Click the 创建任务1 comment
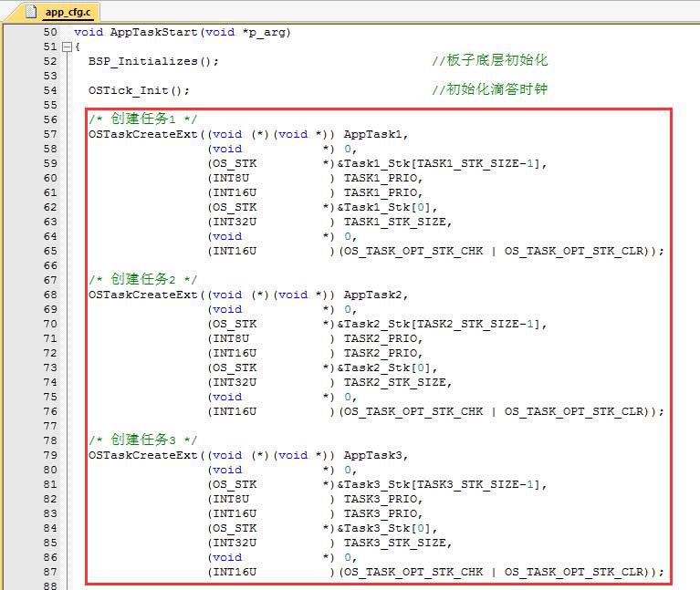This screenshot has height=590, width=700. point(143,119)
